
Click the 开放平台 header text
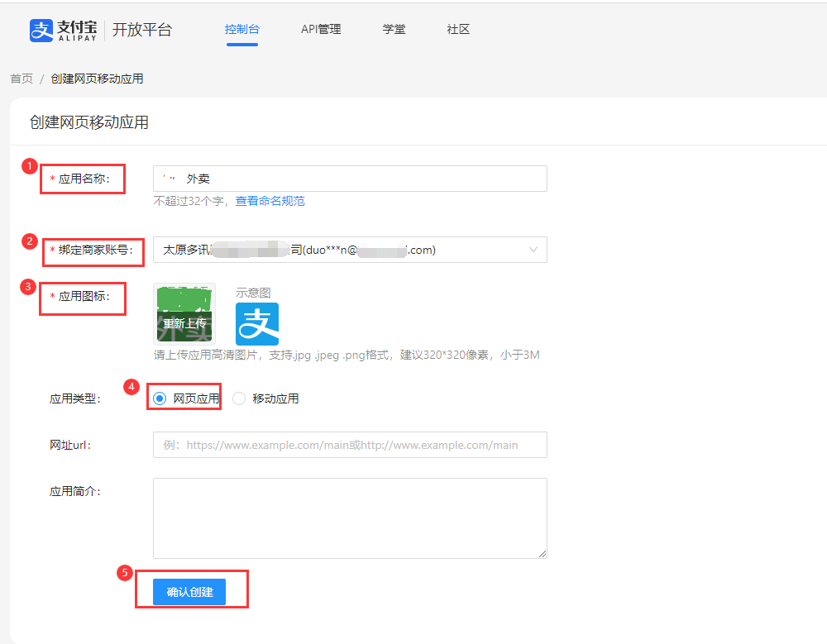(142, 30)
